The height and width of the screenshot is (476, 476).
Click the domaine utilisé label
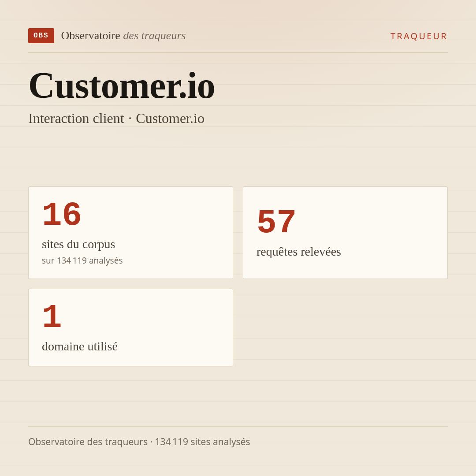coord(79,346)
